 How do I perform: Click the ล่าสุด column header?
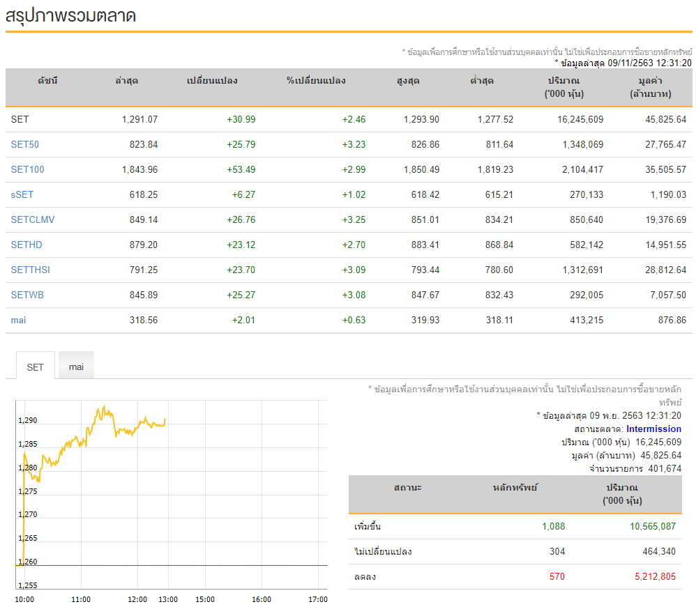[x=126, y=81]
